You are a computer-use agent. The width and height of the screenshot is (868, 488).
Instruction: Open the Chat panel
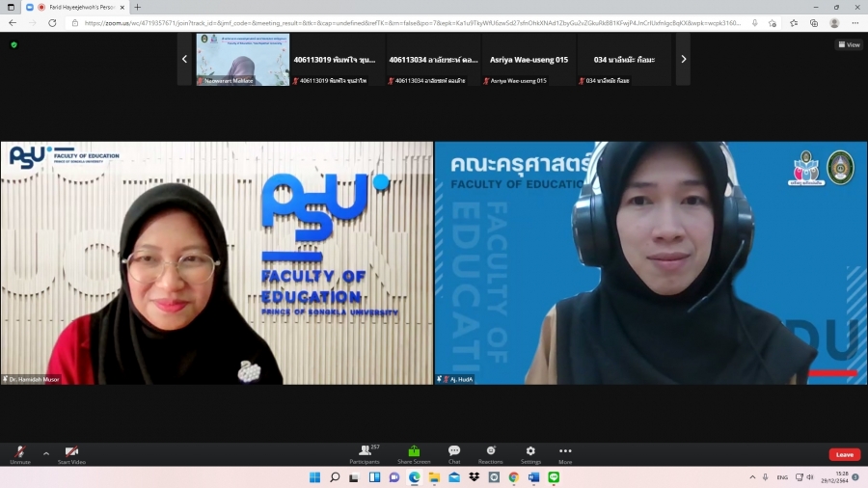tap(454, 453)
